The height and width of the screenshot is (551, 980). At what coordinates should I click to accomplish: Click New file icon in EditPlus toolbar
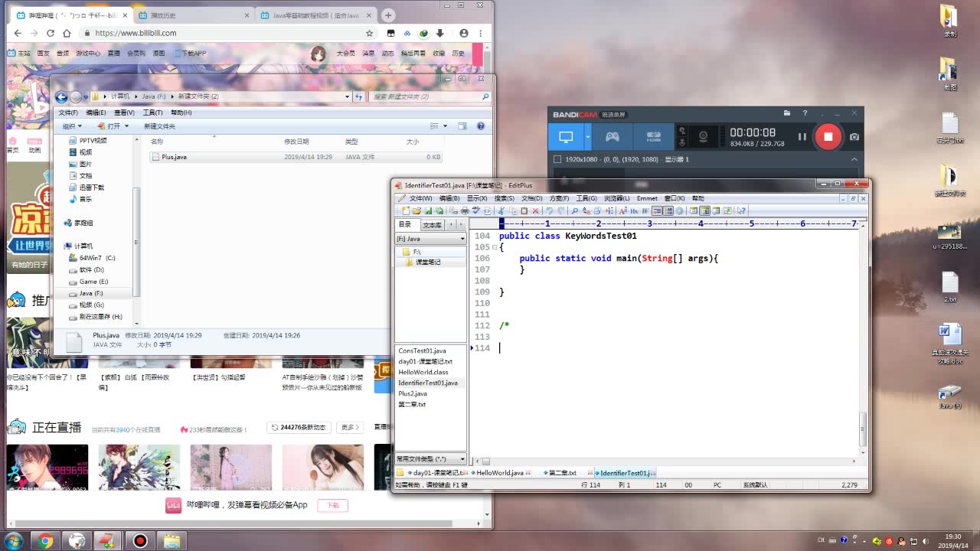405,210
